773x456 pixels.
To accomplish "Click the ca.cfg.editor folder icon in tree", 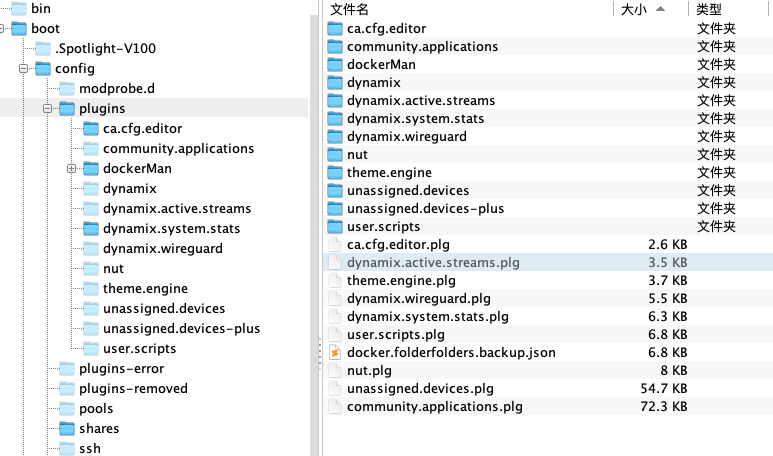I will (x=91, y=129).
